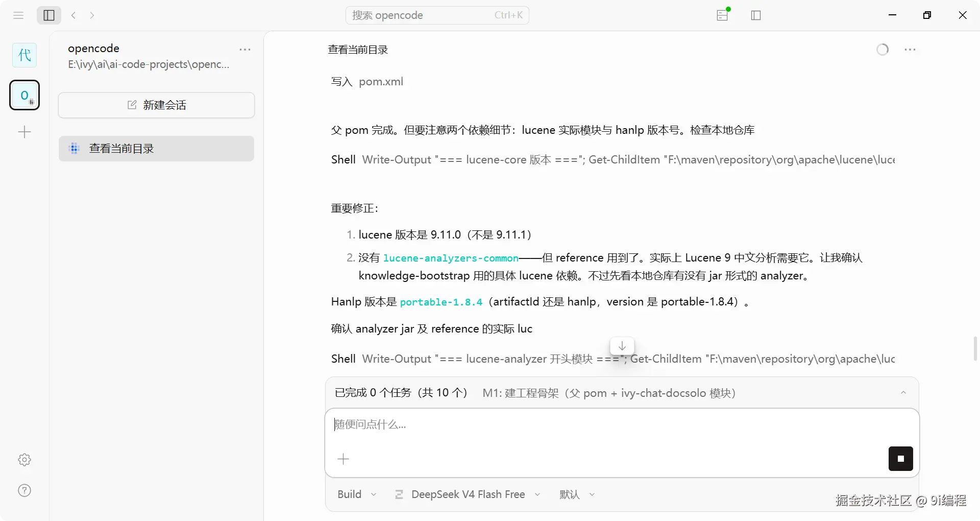The image size is (980, 521).
Task: Click the 新建会话 button
Action: (x=156, y=105)
